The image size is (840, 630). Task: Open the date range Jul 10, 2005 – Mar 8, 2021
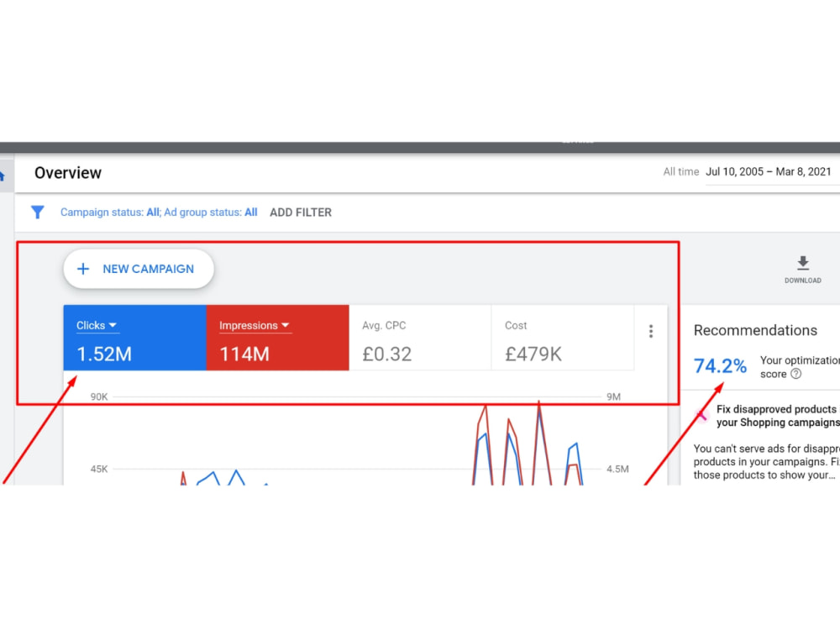[x=769, y=172]
